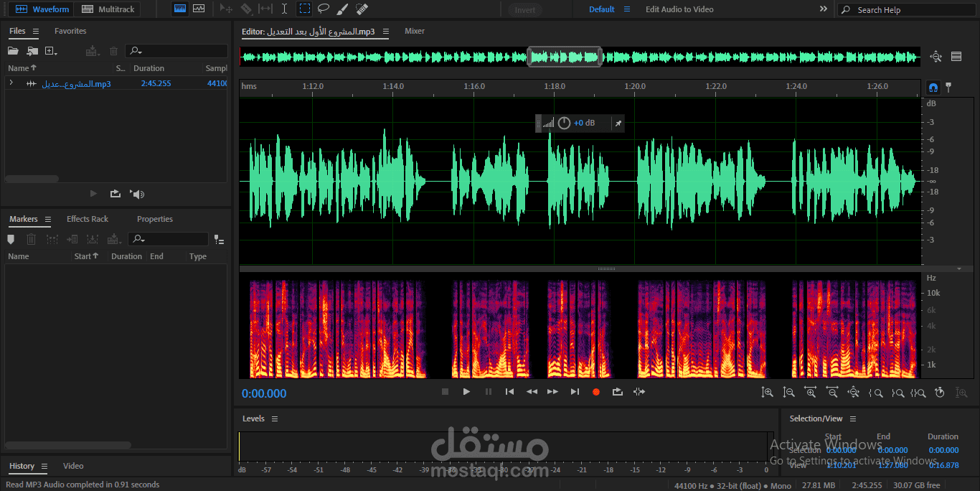The image size is (980, 491).
Task: Click the overview navigator highlighted region
Action: (x=565, y=57)
